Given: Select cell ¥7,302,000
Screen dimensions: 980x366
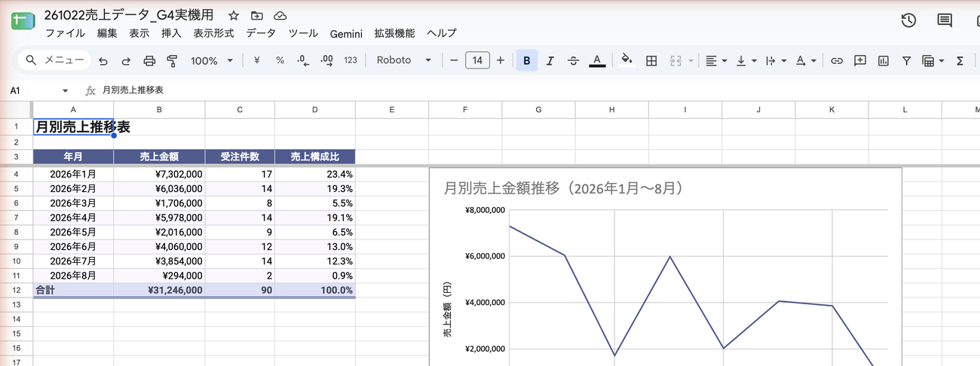Looking at the screenshot, I should [x=159, y=174].
